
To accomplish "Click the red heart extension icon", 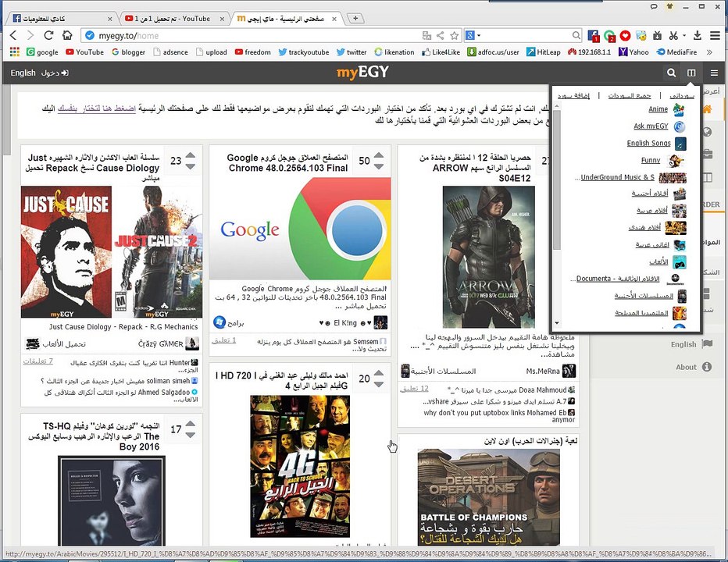I will point(625,35).
